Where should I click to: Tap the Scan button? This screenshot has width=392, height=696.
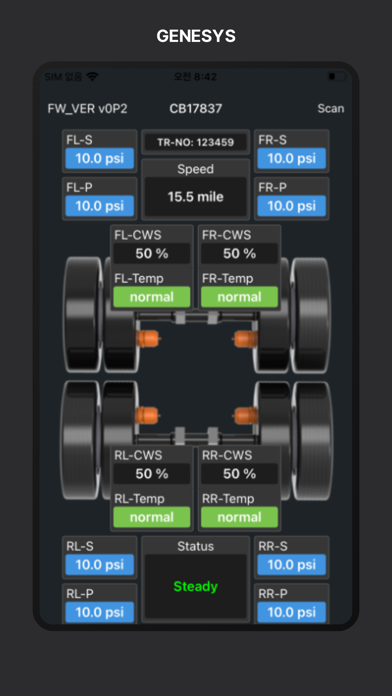click(331, 109)
